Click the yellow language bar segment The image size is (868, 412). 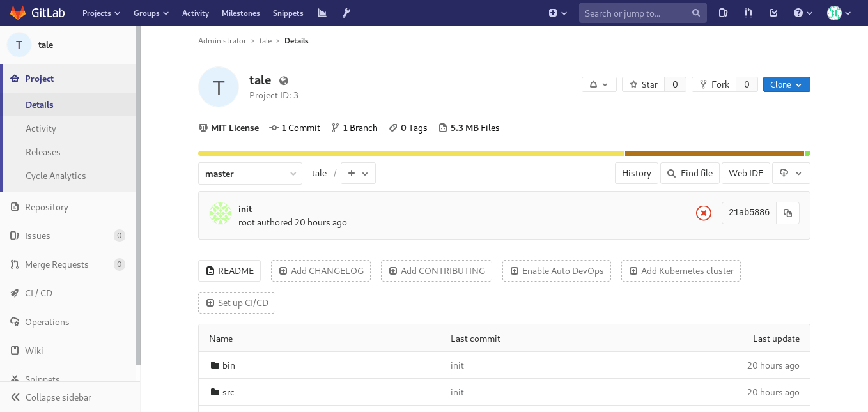tap(411, 153)
